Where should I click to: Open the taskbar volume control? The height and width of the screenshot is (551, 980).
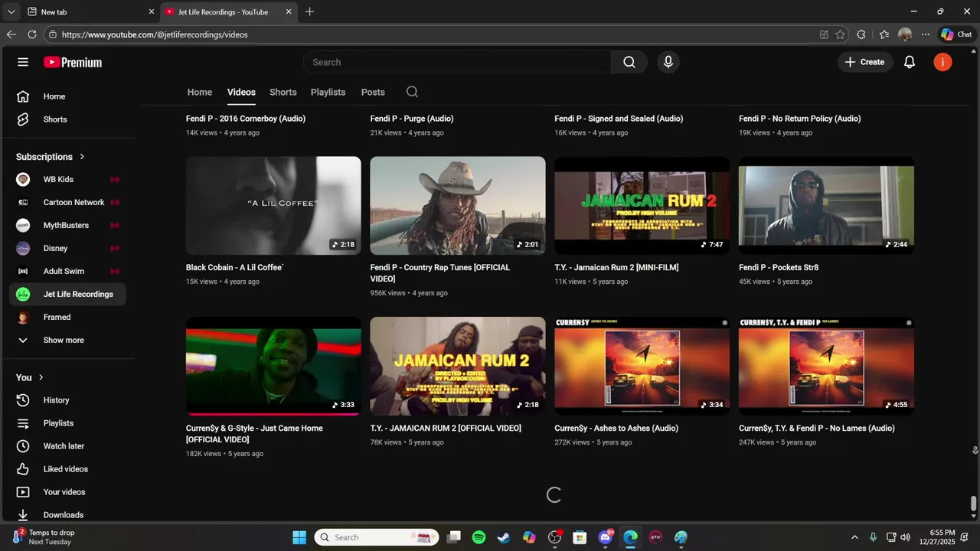click(906, 537)
